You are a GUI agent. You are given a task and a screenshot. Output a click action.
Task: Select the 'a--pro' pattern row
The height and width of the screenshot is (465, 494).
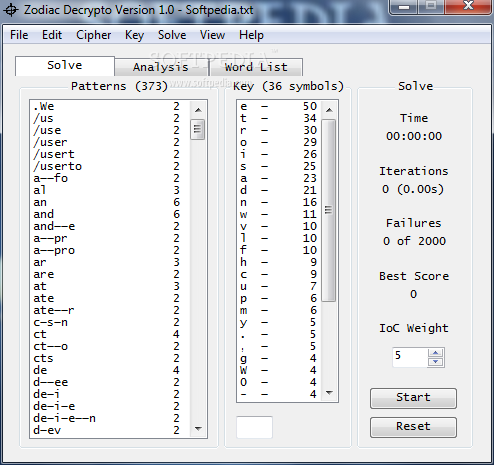pos(110,250)
